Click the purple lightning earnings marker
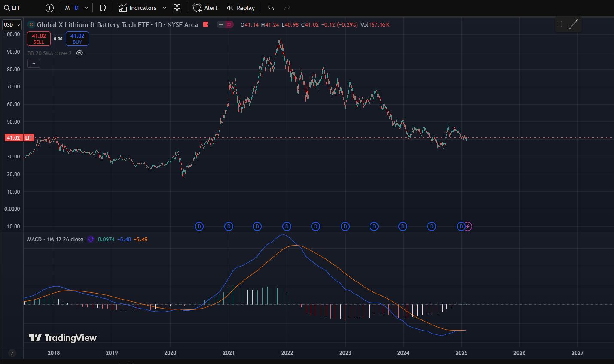 click(468, 226)
